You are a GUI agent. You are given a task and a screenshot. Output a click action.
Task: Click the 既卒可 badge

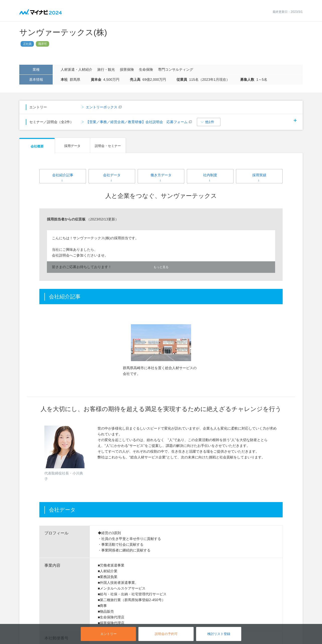[42, 44]
